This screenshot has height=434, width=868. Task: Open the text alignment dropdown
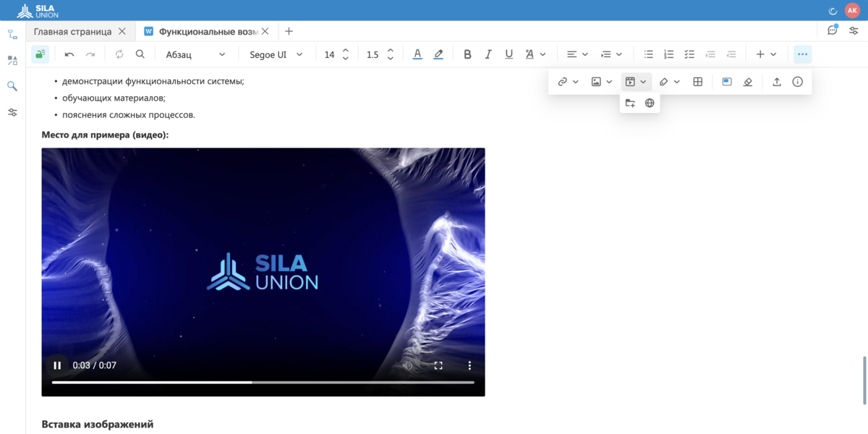click(577, 54)
